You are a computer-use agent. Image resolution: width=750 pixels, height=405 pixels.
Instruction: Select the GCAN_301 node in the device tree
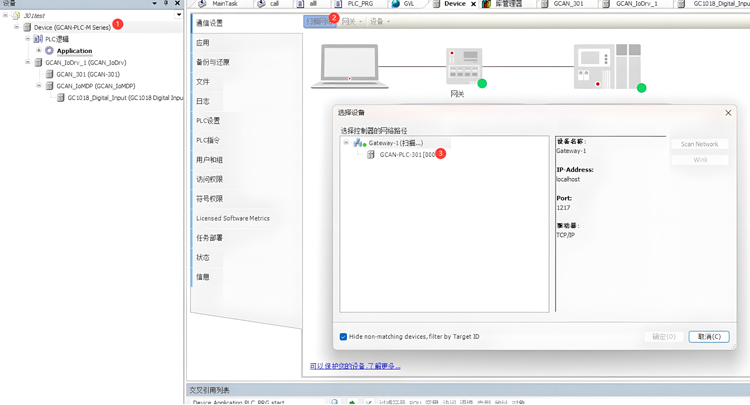pyautogui.click(x=87, y=74)
